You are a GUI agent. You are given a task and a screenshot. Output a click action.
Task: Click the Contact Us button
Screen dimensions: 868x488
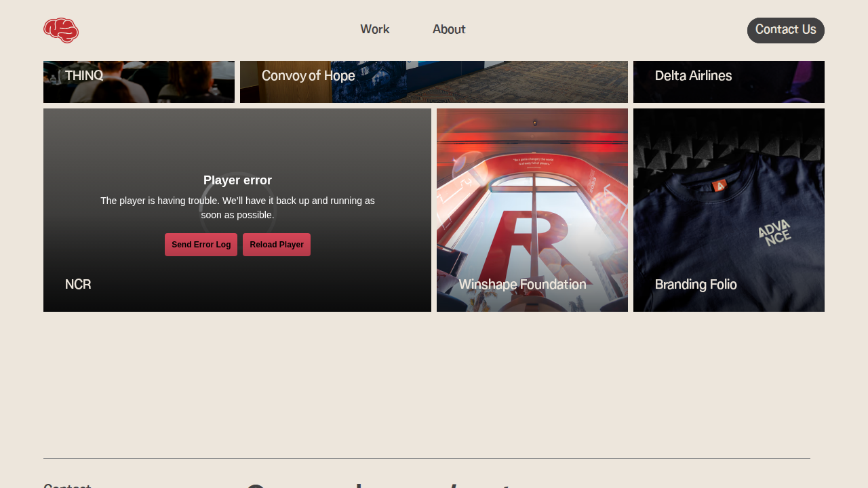click(x=786, y=30)
